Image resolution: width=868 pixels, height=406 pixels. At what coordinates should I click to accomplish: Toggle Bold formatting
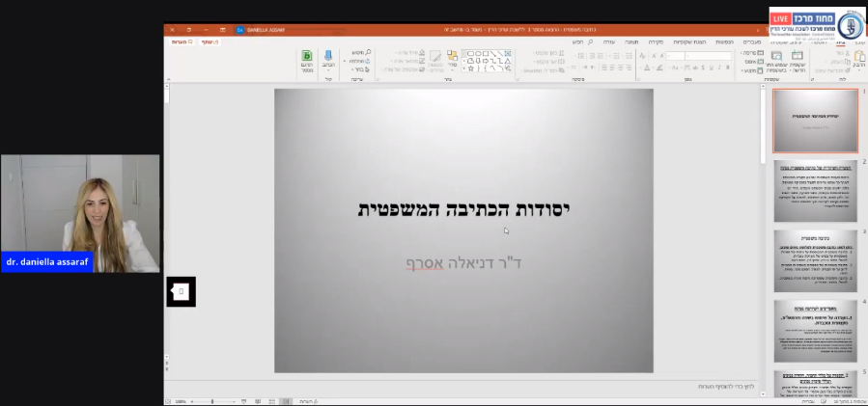pos(728,68)
